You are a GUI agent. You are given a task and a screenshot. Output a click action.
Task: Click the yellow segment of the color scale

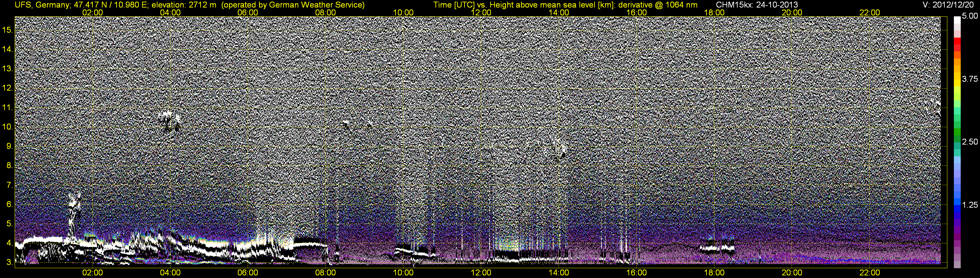click(957, 83)
